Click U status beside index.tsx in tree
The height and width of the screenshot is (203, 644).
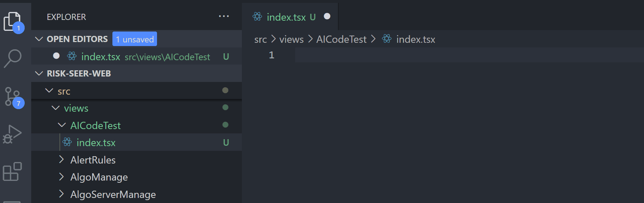point(226,142)
